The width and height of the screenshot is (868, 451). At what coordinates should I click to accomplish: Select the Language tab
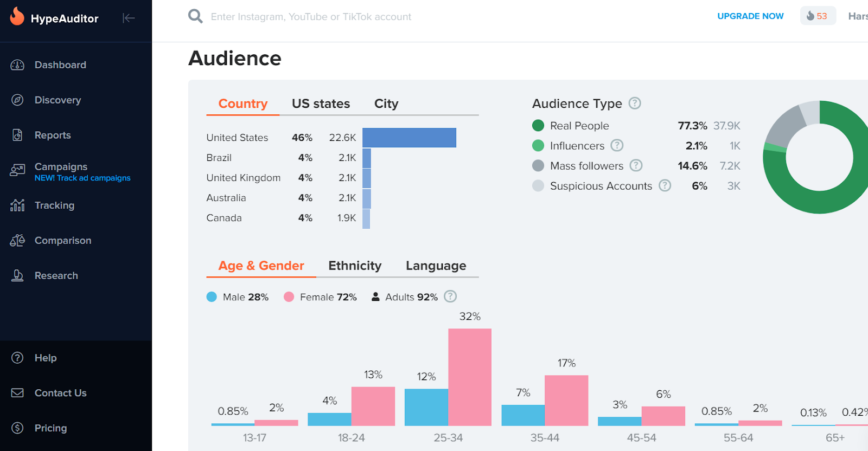click(436, 266)
